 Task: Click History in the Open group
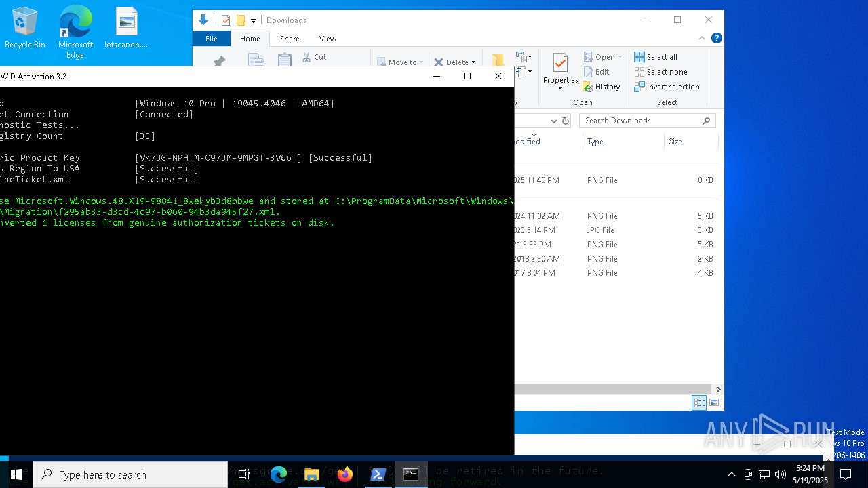click(x=601, y=87)
